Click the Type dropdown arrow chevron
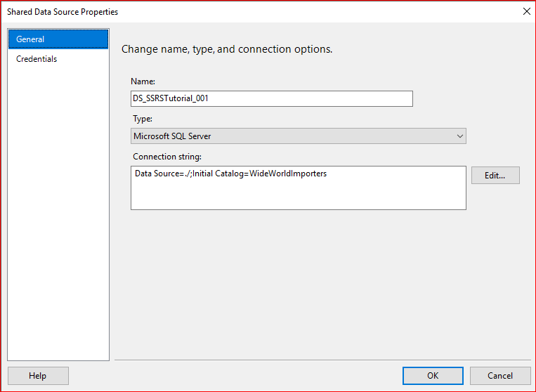The image size is (536, 392). coord(460,136)
